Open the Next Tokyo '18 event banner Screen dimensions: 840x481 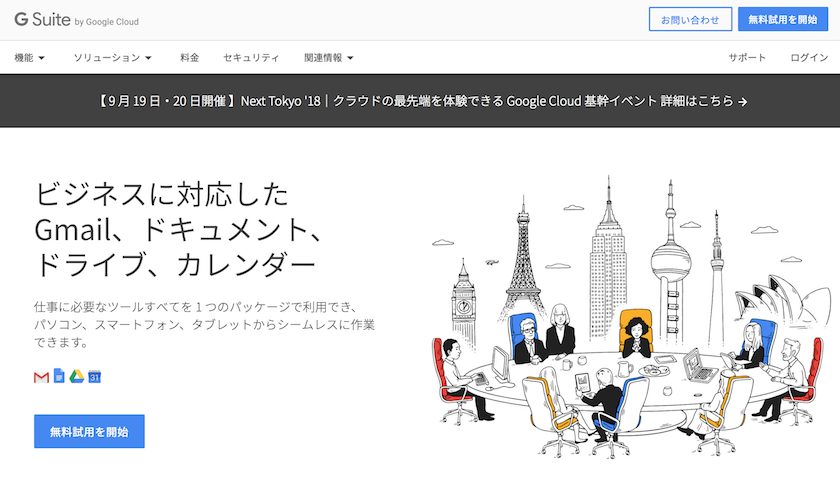coord(420,101)
